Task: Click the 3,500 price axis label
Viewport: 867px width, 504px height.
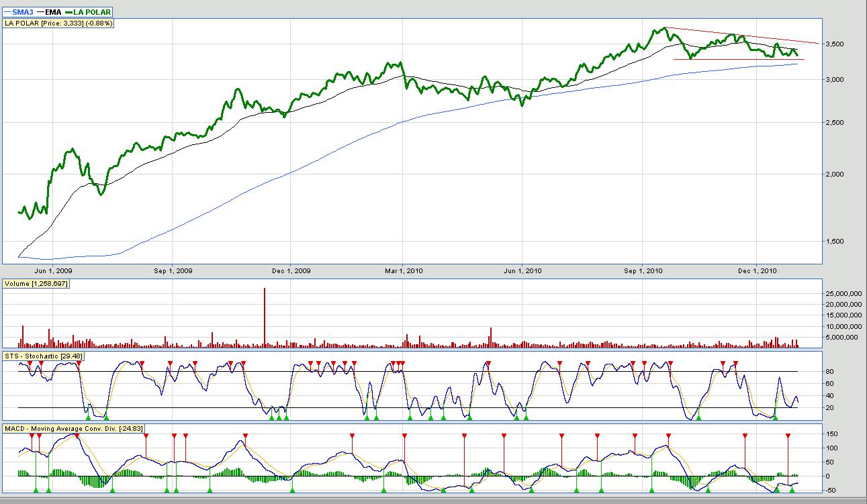Action: (x=835, y=44)
